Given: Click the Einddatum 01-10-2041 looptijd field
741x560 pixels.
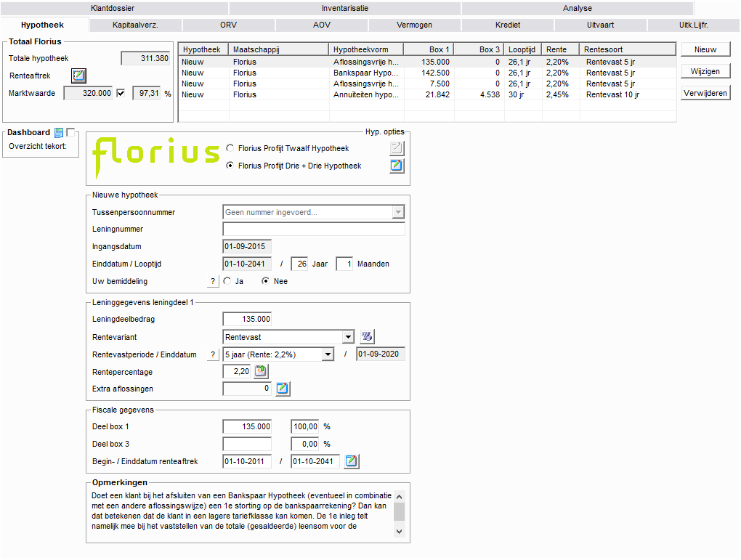Looking at the screenshot, I should [247, 264].
